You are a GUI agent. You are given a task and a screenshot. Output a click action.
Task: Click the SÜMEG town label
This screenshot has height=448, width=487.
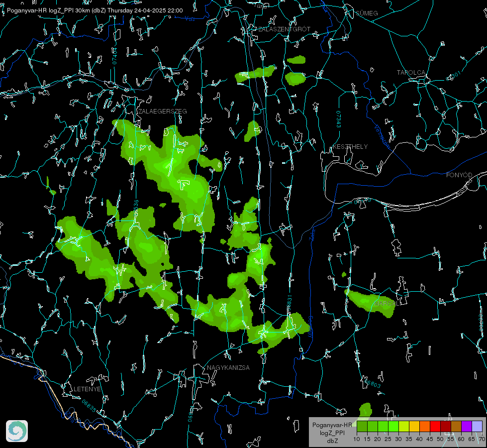367,13
